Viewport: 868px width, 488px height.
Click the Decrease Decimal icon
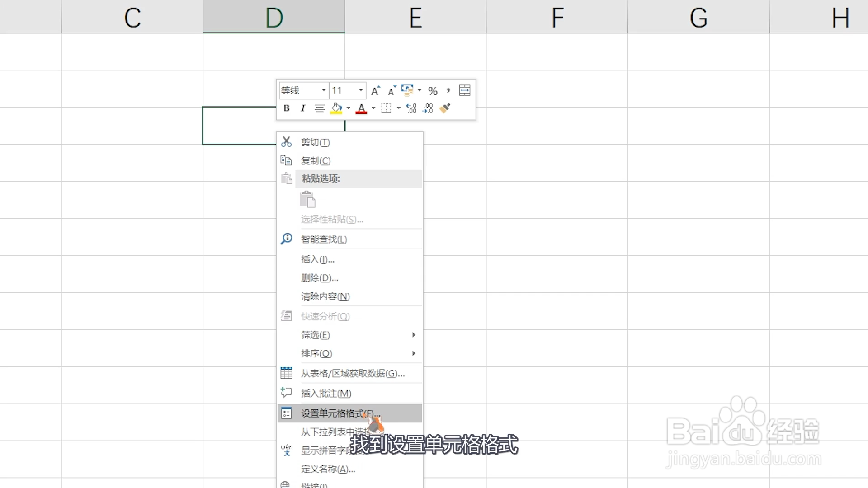pyautogui.click(x=428, y=108)
